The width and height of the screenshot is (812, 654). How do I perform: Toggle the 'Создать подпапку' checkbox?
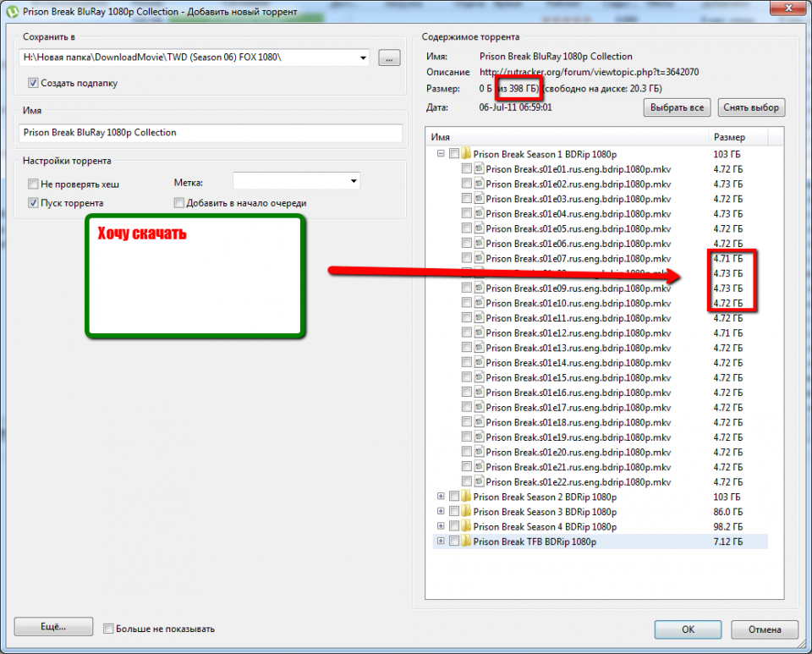[x=34, y=83]
